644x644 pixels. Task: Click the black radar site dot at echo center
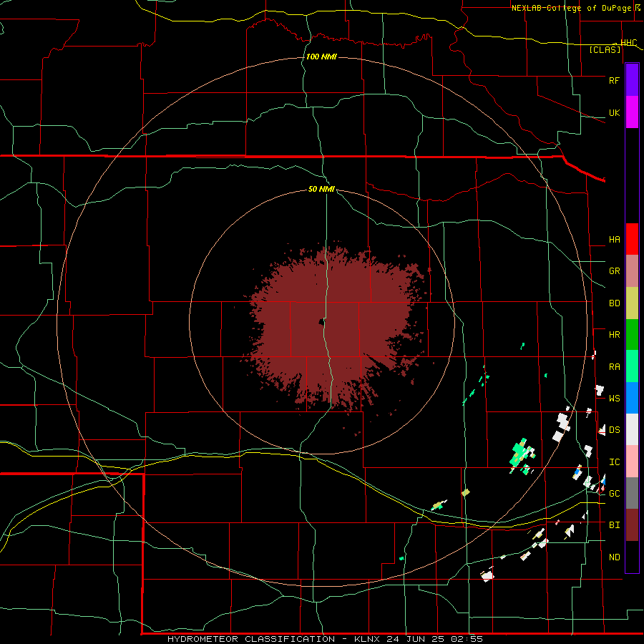[321, 322]
